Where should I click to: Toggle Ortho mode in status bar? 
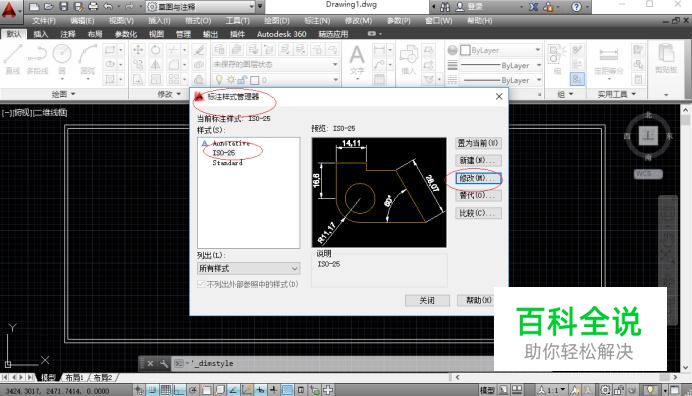click(179, 390)
